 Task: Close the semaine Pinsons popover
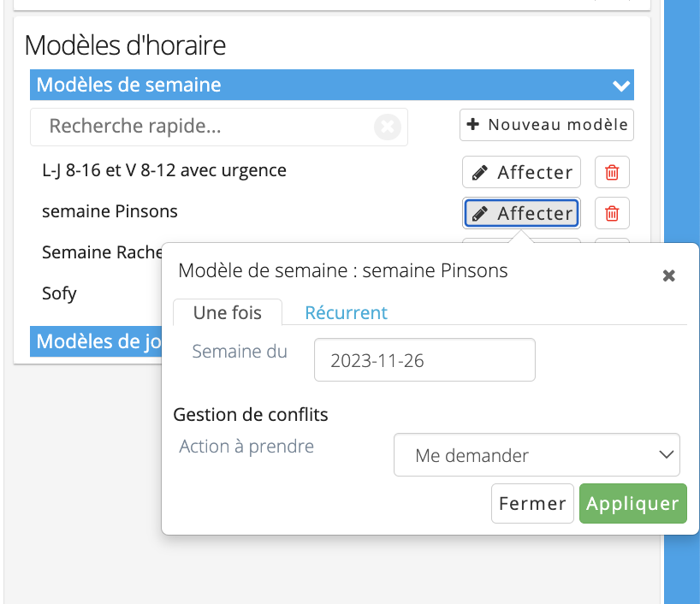click(668, 275)
